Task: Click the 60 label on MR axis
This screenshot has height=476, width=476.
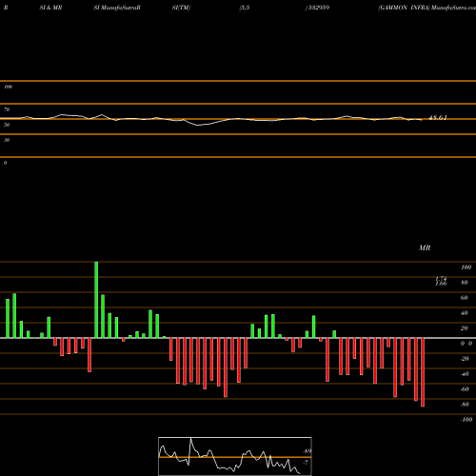Action: pyautogui.click(x=465, y=298)
